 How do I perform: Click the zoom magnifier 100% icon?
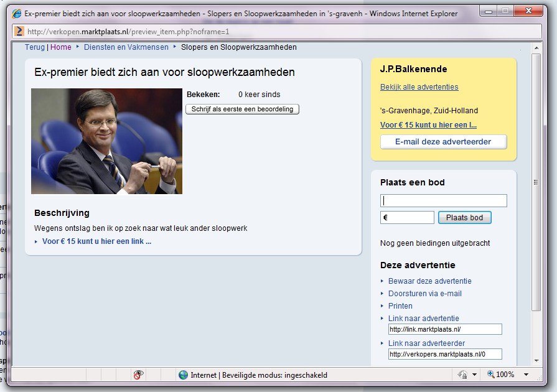[x=491, y=375]
